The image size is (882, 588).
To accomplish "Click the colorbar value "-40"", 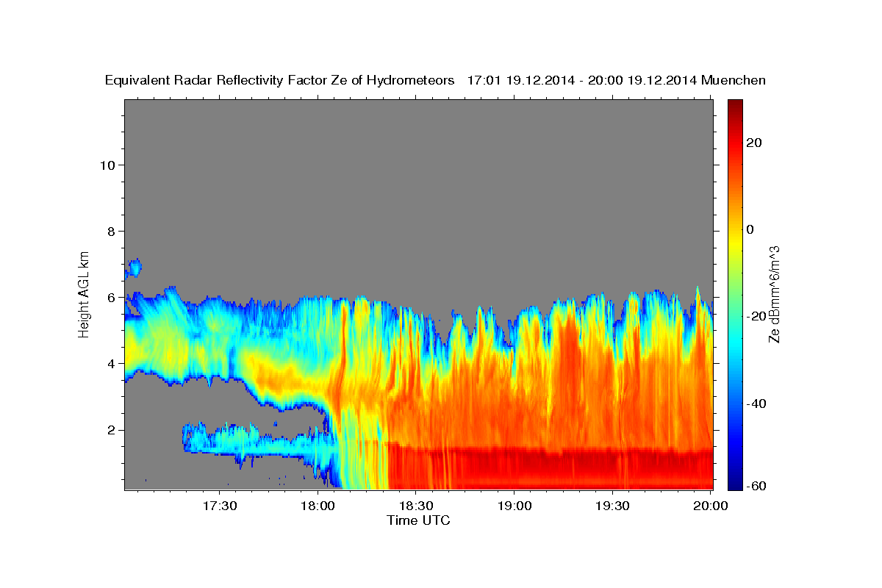I will pyautogui.click(x=756, y=403).
